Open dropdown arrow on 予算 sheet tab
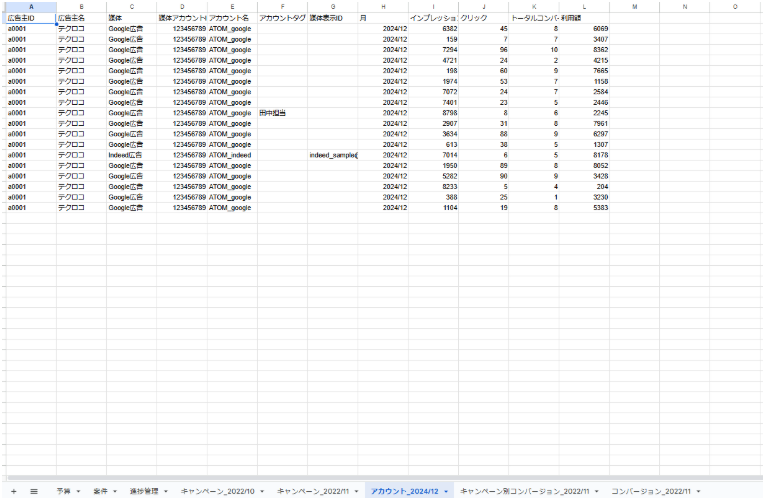This screenshot has width=763, height=501. coord(79,492)
